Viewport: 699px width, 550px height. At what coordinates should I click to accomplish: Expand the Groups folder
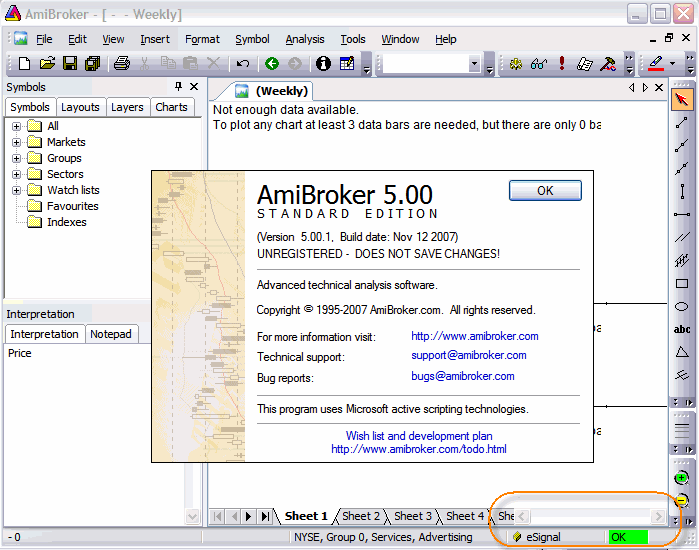pyautogui.click(x=16, y=158)
